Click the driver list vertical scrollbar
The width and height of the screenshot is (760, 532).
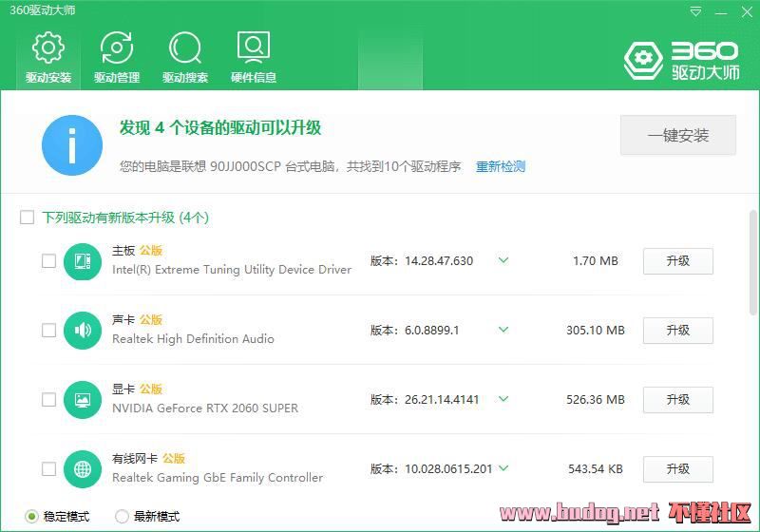coord(752,262)
